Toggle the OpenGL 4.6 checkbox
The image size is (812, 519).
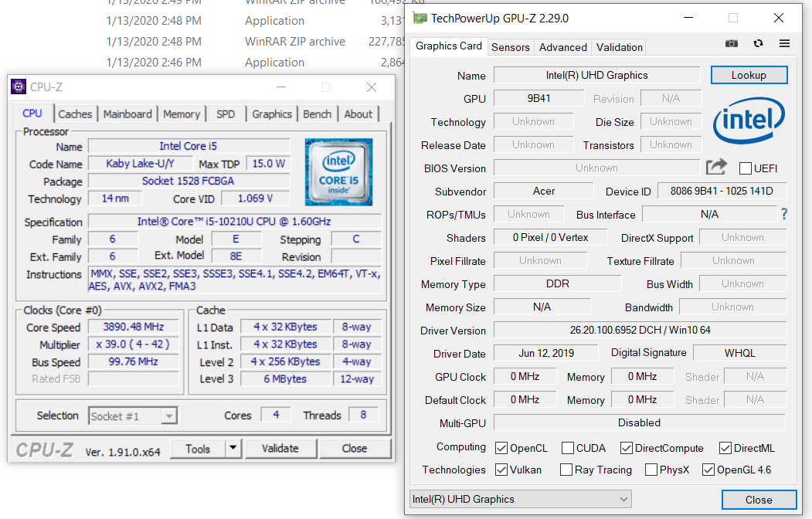coord(708,470)
